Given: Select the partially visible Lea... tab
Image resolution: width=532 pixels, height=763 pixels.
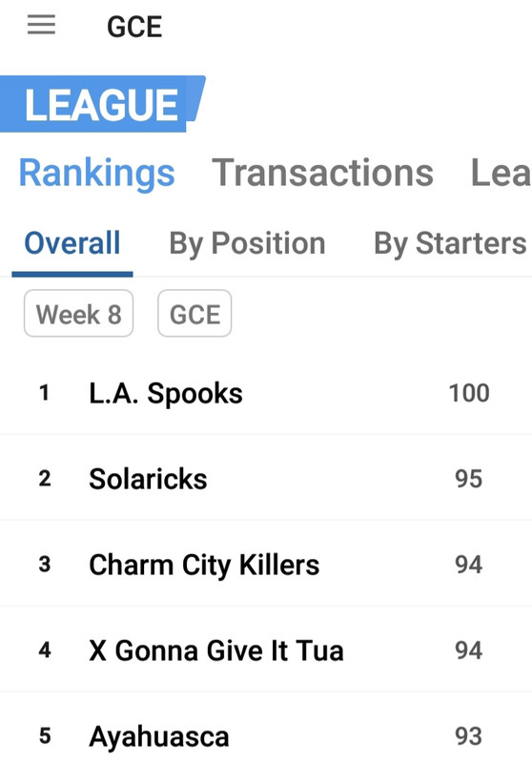Looking at the screenshot, I should (x=501, y=173).
